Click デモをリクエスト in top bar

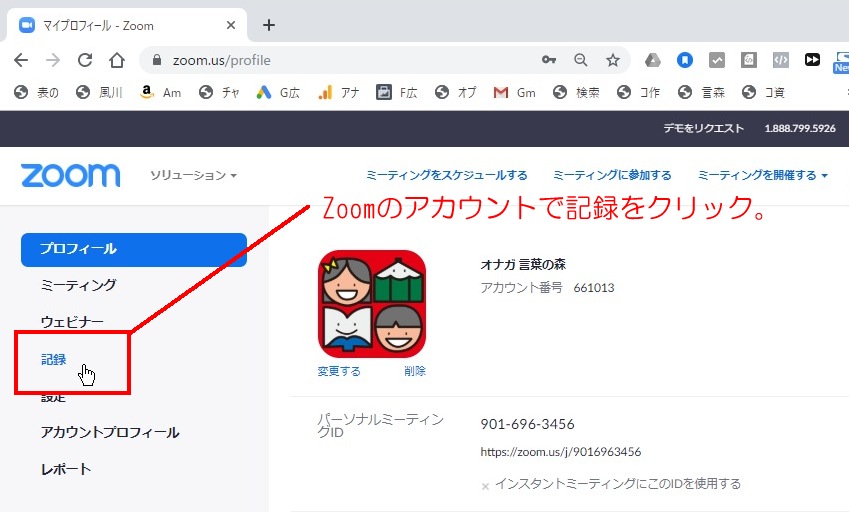pyautogui.click(x=703, y=128)
